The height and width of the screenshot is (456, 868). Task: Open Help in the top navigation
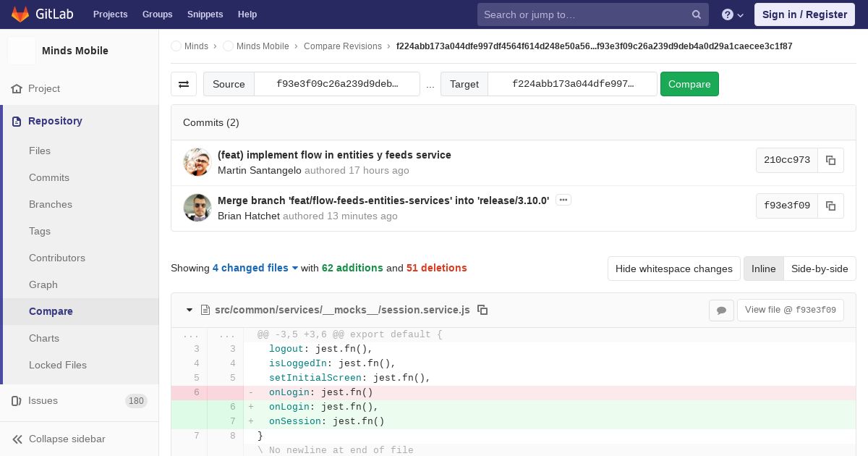pyautogui.click(x=247, y=14)
